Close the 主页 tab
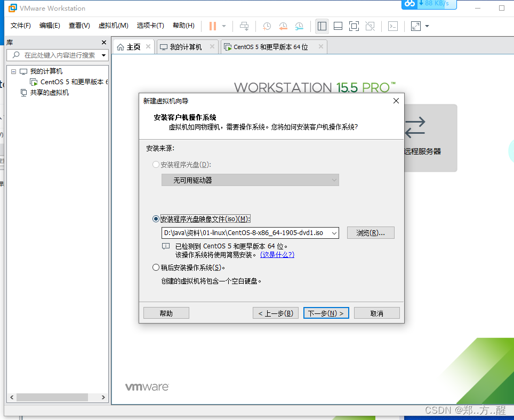The image size is (514, 420). coord(148,46)
